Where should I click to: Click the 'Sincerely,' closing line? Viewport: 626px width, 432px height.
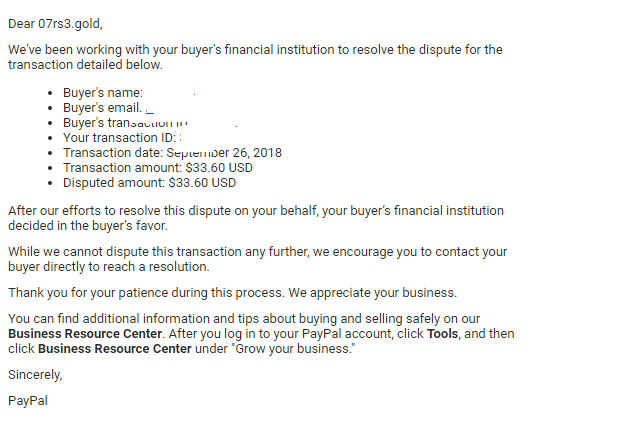pos(35,375)
